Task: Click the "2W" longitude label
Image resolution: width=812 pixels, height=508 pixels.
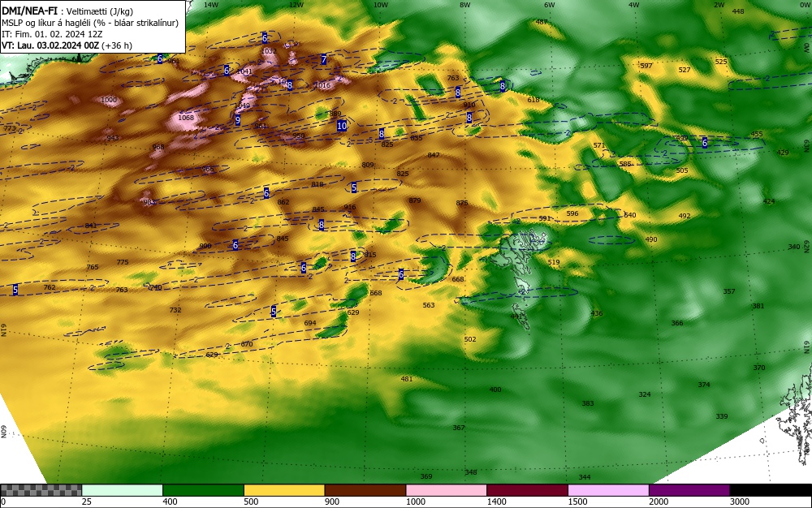Action: click(x=719, y=5)
